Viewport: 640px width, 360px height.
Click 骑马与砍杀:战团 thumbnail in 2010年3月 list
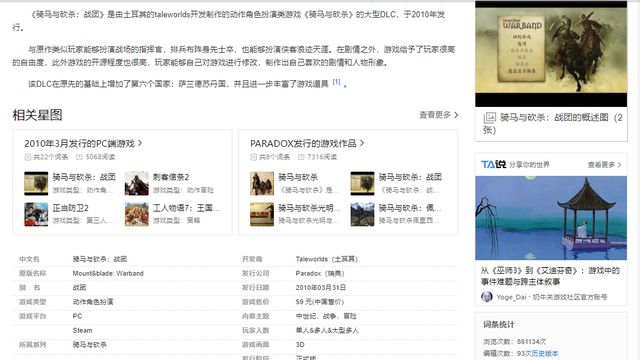[x=36, y=184]
